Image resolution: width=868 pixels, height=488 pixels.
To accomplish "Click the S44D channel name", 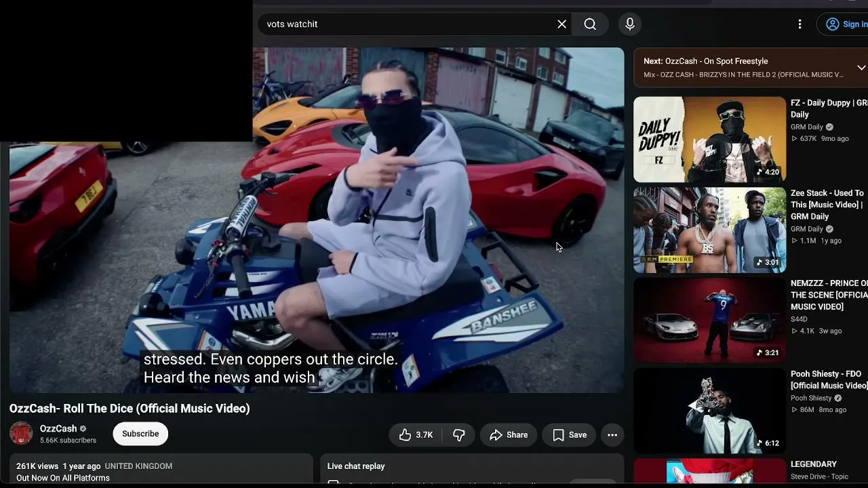I will 799,319.
